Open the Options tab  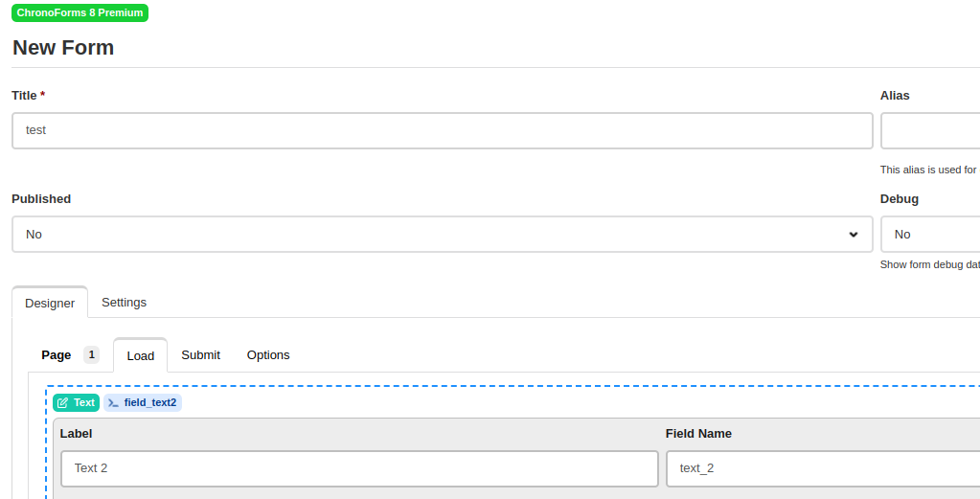pyautogui.click(x=268, y=354)
